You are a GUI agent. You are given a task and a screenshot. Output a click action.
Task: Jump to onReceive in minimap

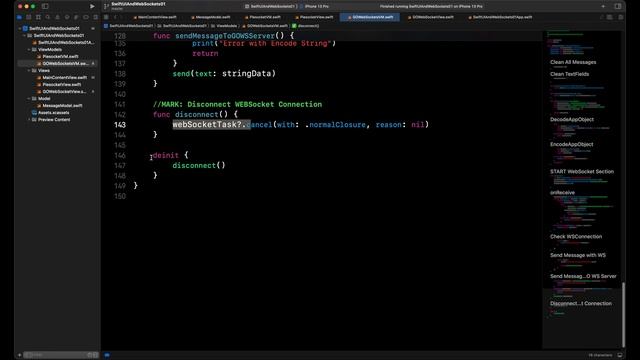[562, 193]
